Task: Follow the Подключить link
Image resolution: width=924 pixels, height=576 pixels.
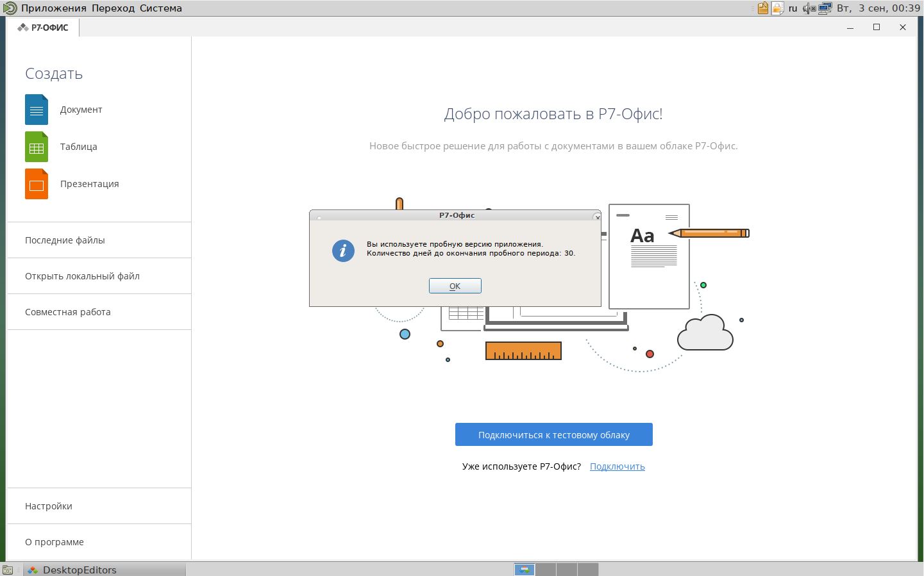Action: click(x=617, y=466)
